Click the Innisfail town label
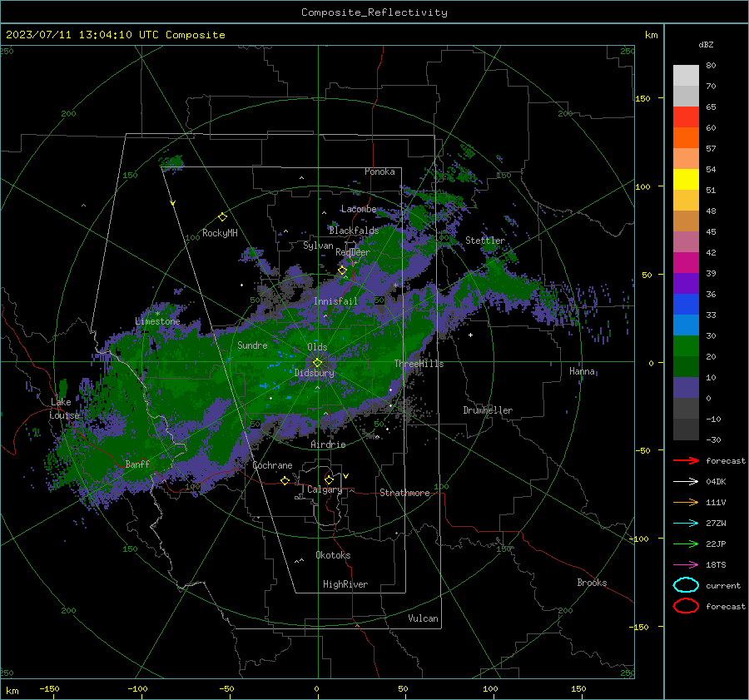This screenshot has width=749, height=700. coord(335,301)
